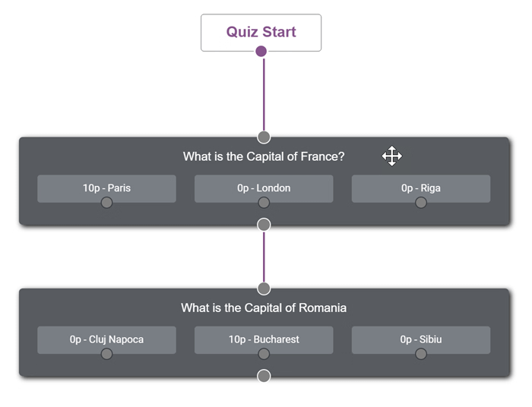Image resolution: width=532 pixels, height=407 pixels.
Task: Select the 0p - London answer
Action: pyautogui.click(x=264, y=188)
